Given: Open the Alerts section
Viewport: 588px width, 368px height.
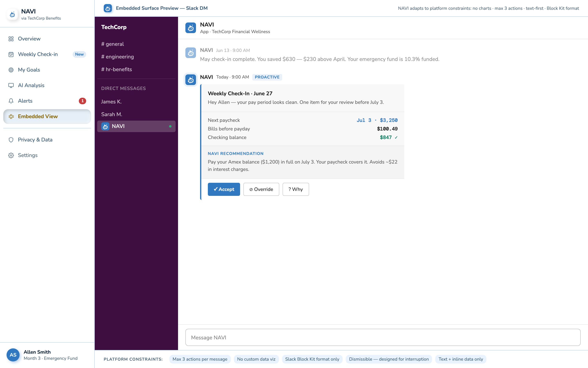Looking at the screenshot, I should 47,101.
